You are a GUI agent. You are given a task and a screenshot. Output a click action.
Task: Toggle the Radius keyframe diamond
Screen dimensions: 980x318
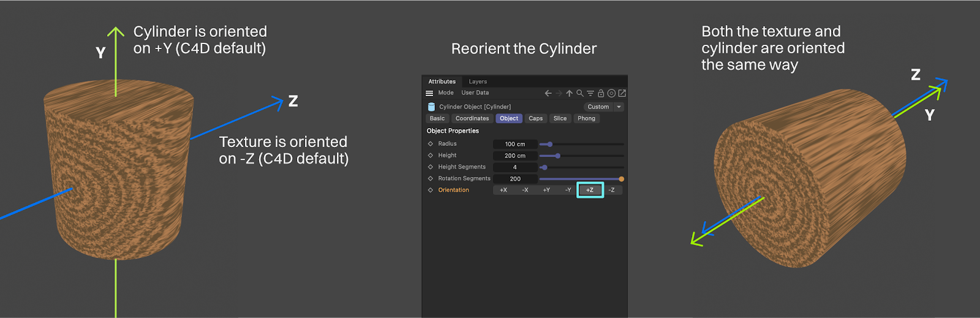click(431, 144)
